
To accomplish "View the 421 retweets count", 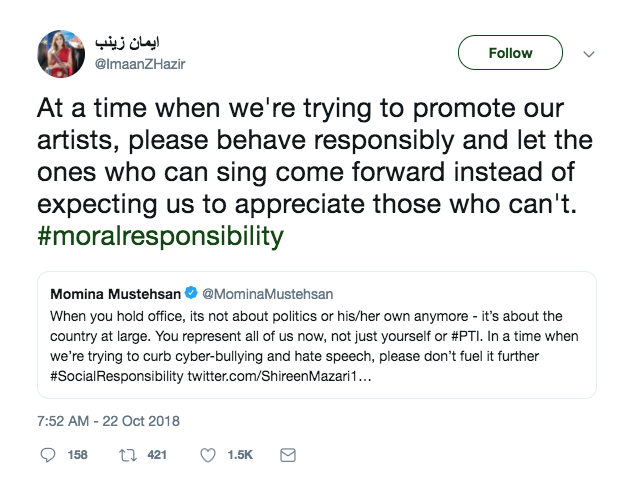I will (155, 455).
